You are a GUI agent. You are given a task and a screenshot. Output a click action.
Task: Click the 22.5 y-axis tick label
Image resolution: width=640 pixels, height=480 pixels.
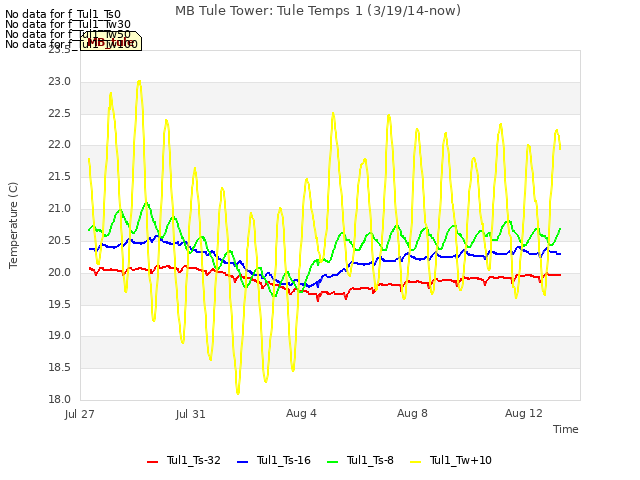point(60,113)
